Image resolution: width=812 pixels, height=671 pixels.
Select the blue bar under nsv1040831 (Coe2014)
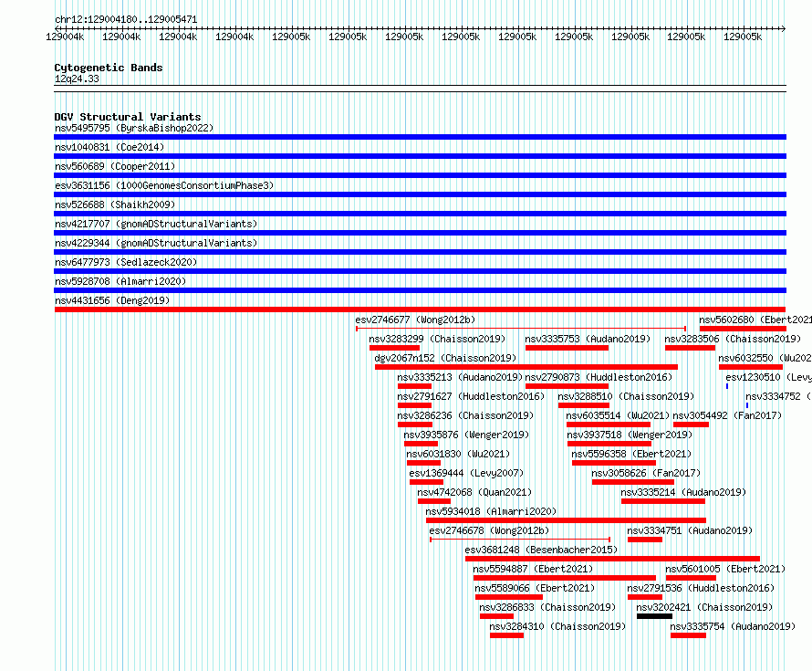(420, 156)
